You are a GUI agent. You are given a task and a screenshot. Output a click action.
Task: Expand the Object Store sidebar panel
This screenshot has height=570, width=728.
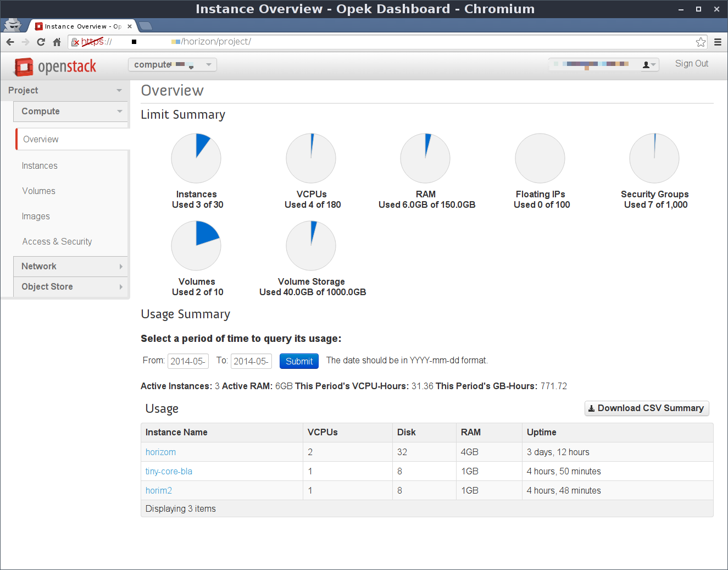70,287
